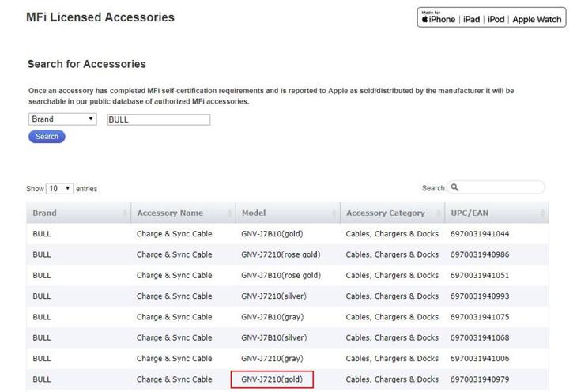Viewport: 577px width, 392px height.
Task: Click the table filter Search box
Action: 496,187
